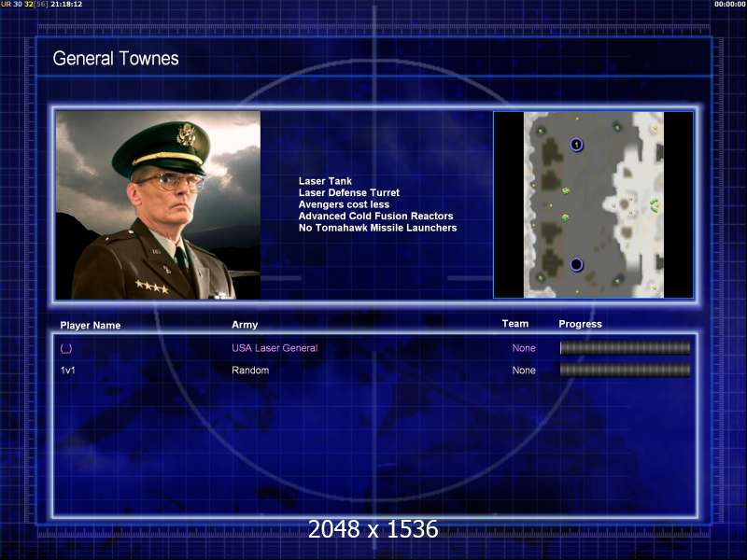Click the 00:00:00 timer in corner
This screenshot has width=747, height=560.
tap(730, 4)
